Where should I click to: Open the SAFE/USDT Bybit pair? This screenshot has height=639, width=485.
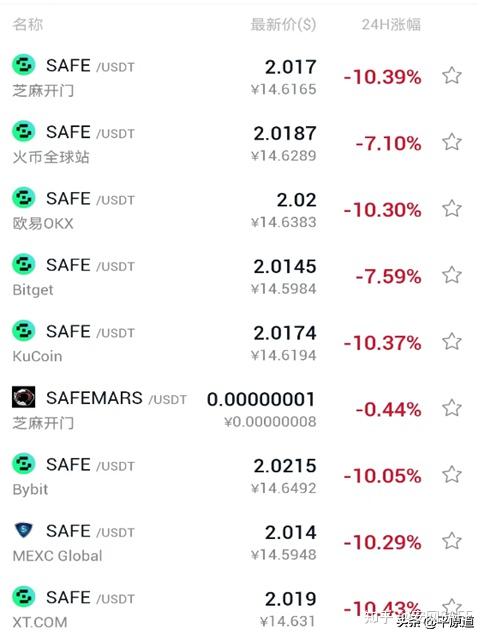[242, 476]
